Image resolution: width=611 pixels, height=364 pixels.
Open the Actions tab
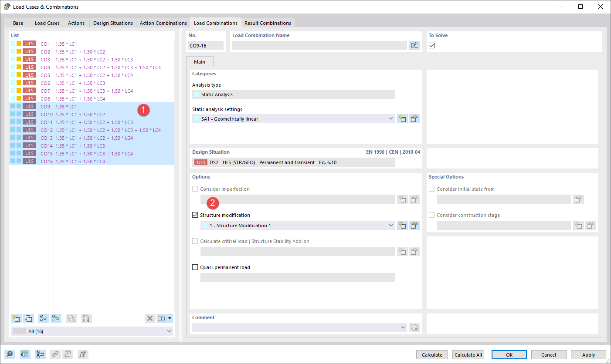(x=76, y=23)
